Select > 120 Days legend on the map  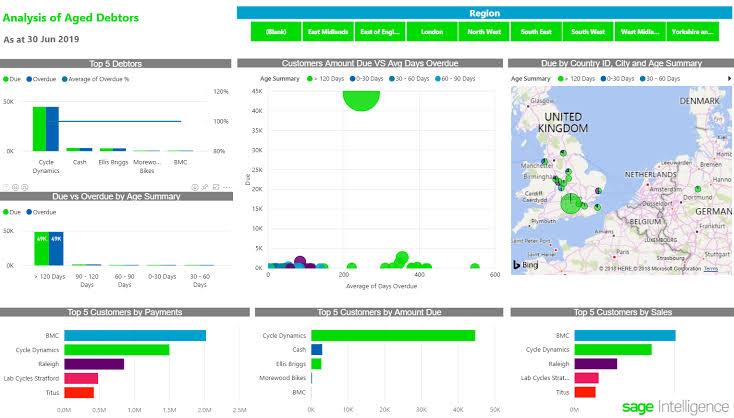click(x=576, y=79)
